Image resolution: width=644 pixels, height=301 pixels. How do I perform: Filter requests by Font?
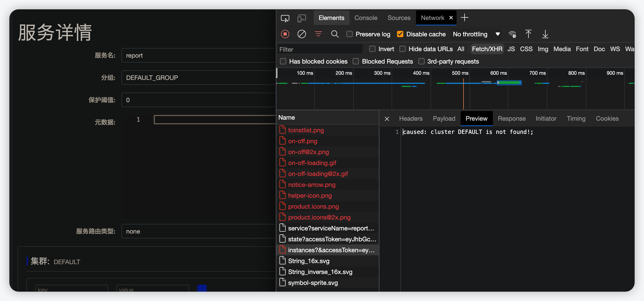coord(582,49)
